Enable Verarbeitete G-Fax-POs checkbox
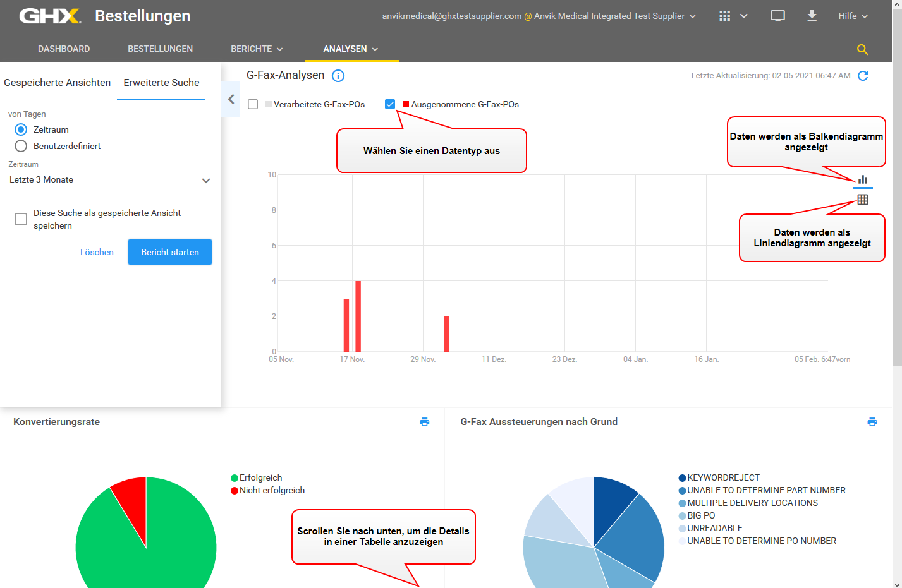Image resolution: width=902 pixels, height=588 pixels. [253, 104]
